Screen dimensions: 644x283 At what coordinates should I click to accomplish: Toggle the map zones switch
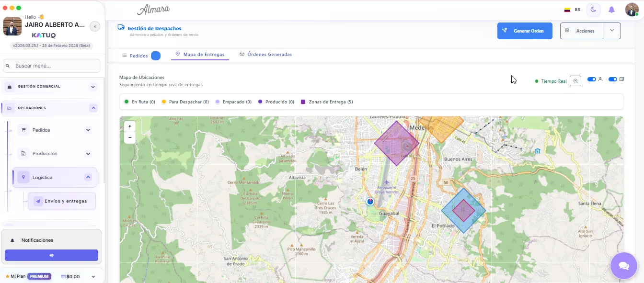pos(613,79)
